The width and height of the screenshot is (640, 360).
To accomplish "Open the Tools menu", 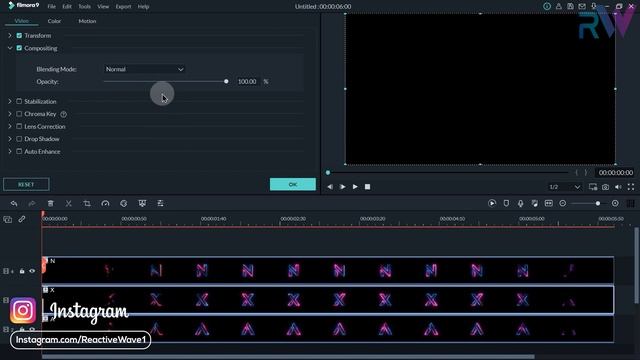I will tap(84, 7).
